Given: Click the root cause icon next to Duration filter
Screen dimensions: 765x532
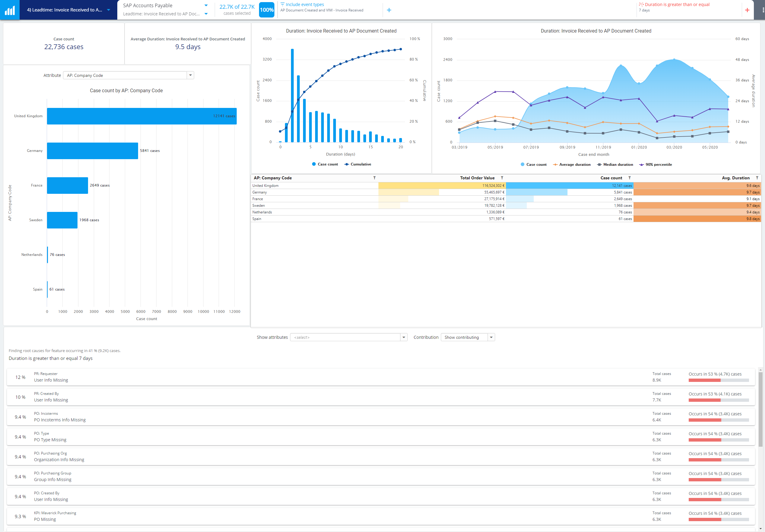Looking at the screenshot, I should tap(642, 4).
